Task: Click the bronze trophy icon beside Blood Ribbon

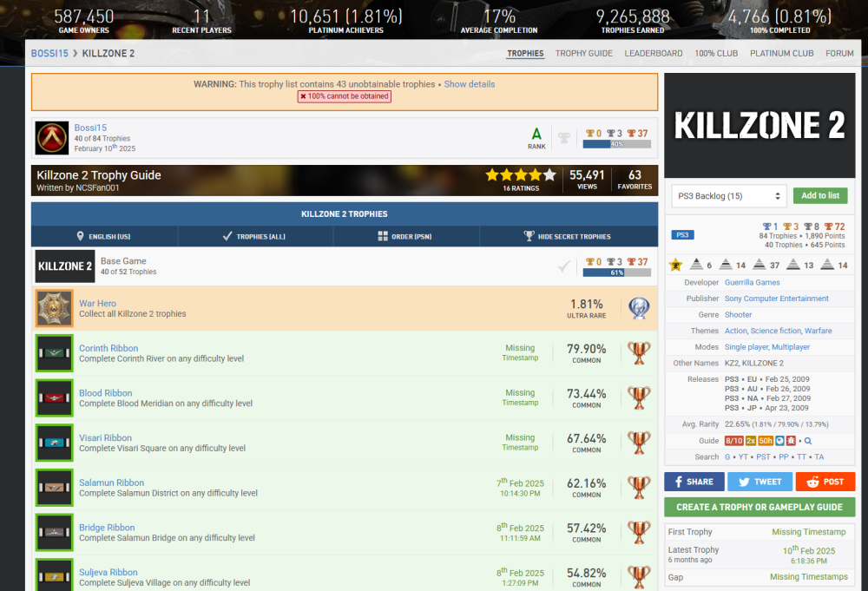Action: click(639, 397)
